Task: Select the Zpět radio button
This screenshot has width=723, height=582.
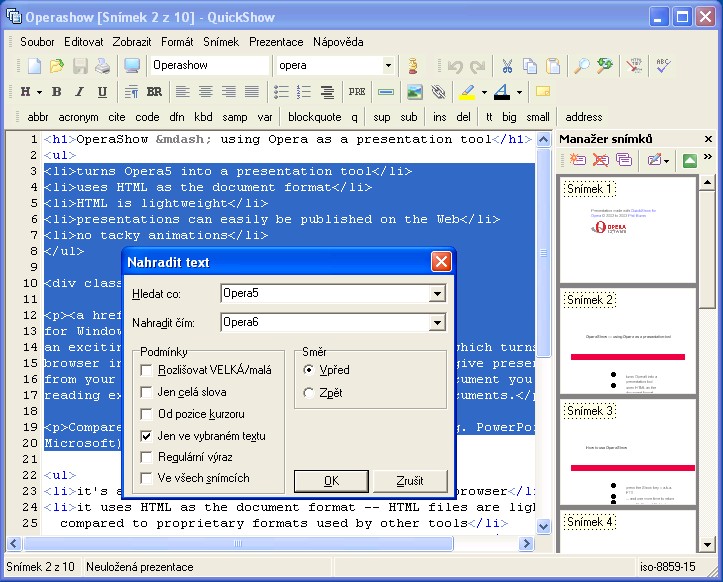Action: coord(308,393)
